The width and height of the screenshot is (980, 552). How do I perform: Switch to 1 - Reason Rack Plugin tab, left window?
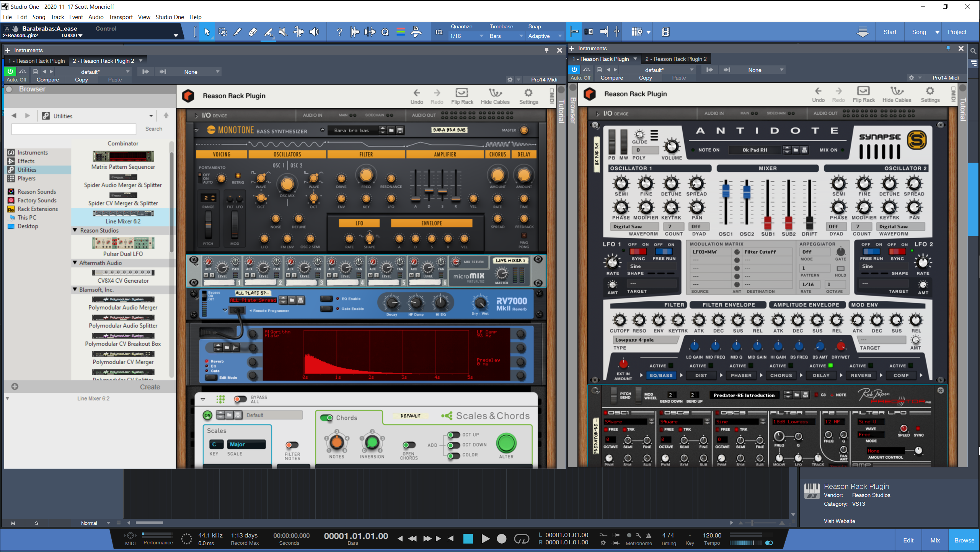(37, 61)
